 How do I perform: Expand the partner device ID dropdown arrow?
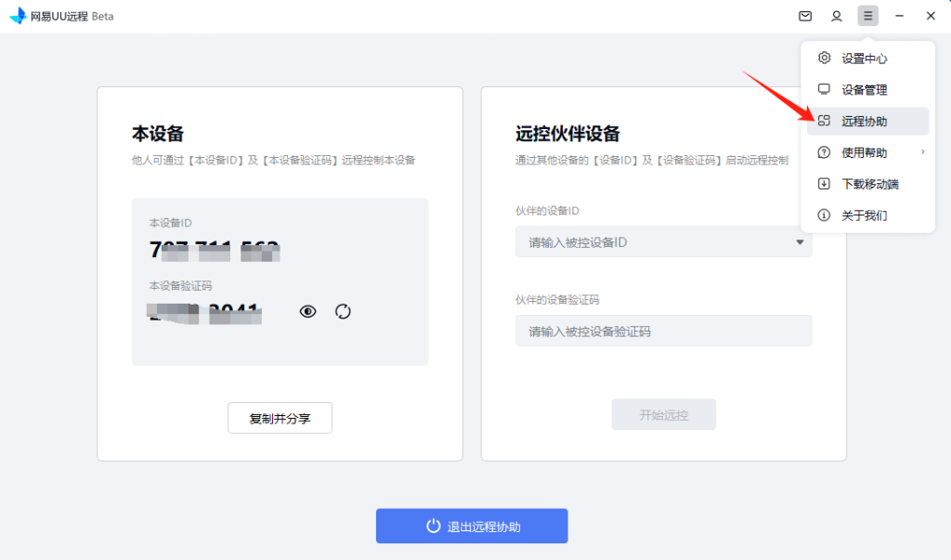coord(800,242)
